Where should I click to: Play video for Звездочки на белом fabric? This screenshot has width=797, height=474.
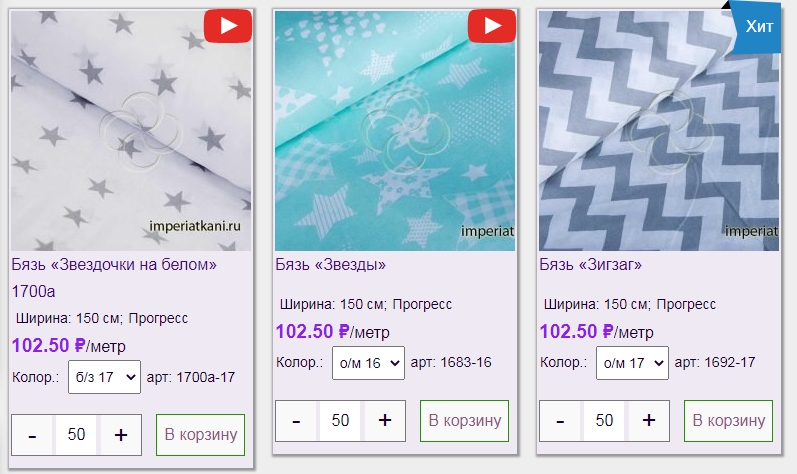click(x=228, y=26)
